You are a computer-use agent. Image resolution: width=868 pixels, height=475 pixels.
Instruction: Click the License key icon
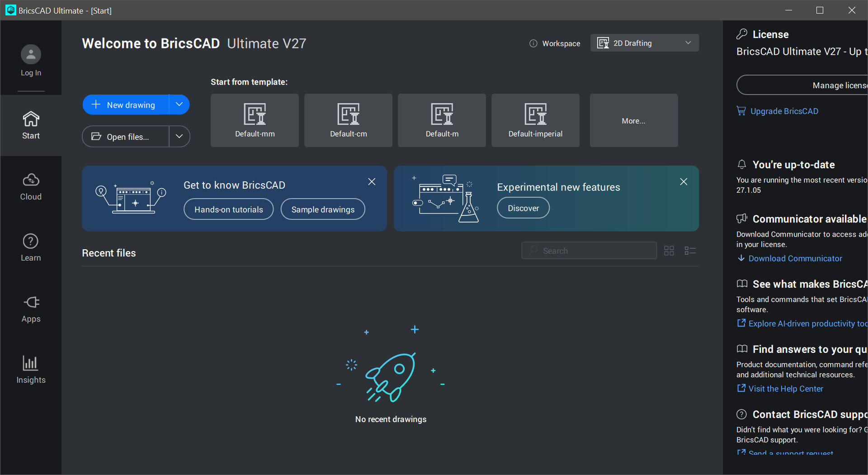[x=742, y=34]
